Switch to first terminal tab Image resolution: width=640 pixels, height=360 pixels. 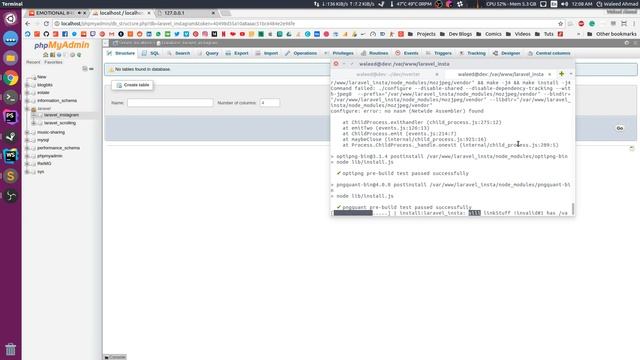click(x=388, y=74)
